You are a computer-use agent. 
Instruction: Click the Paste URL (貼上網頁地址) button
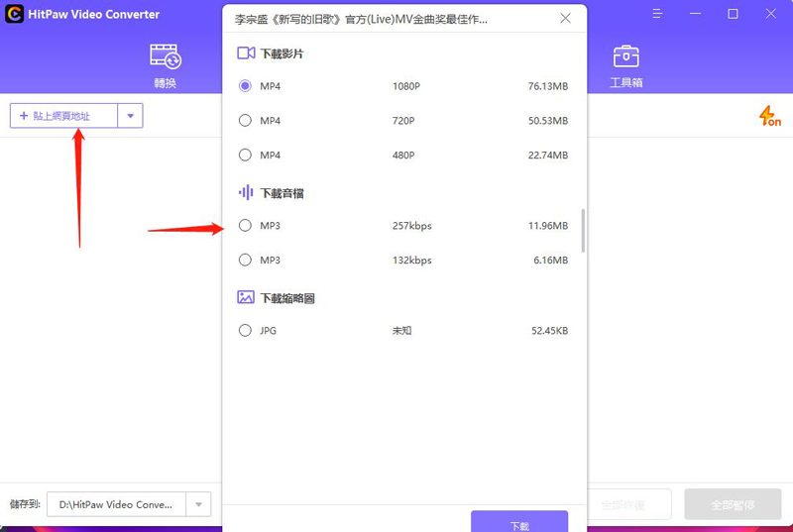pos(63,116)
